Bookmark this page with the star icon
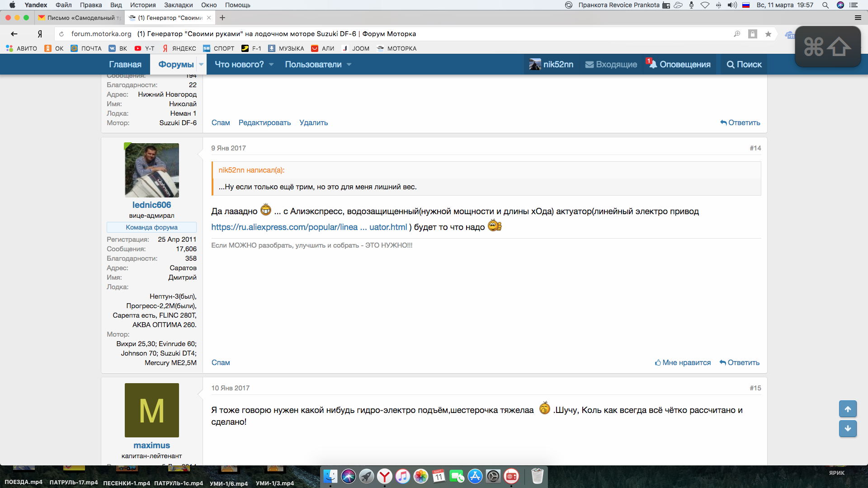 (768, 34)
